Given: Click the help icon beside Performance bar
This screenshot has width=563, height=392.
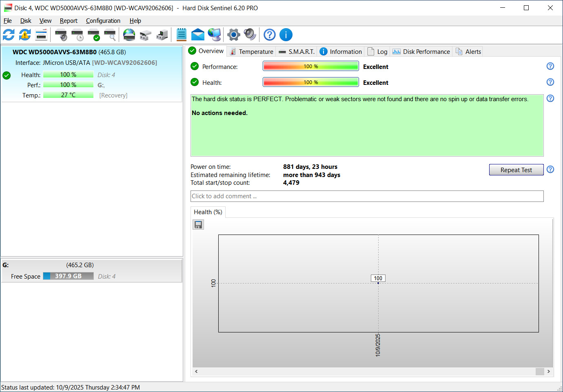Looking at the screenshot, I should point(550,66).
